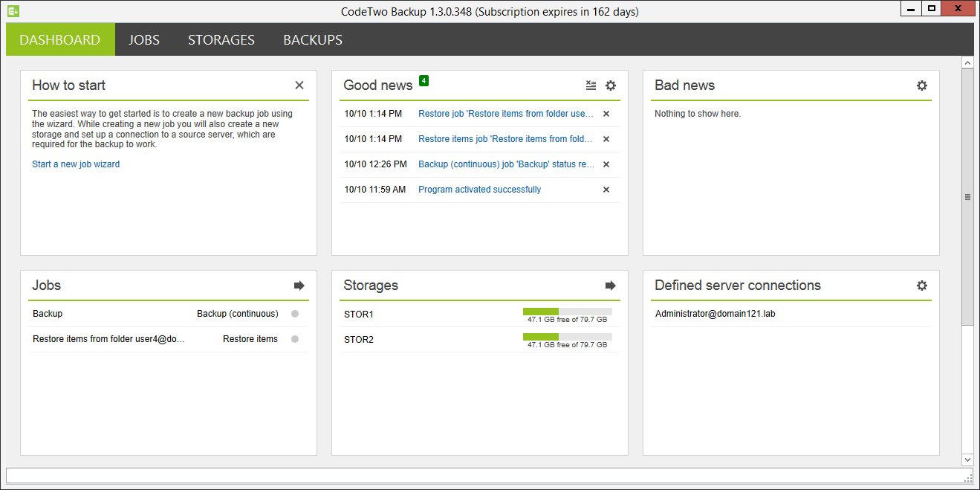Open Good news settings gear
Viewport: 980px width, 490px height.
(611, 86)
